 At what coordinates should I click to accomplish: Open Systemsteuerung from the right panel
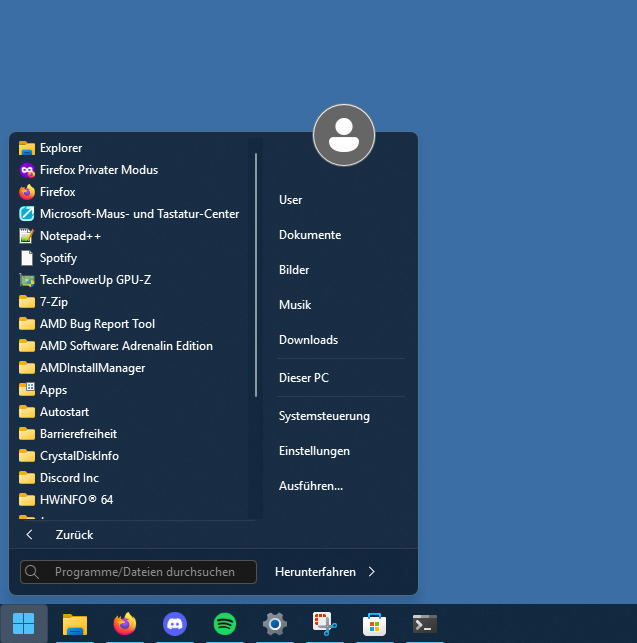324,416
